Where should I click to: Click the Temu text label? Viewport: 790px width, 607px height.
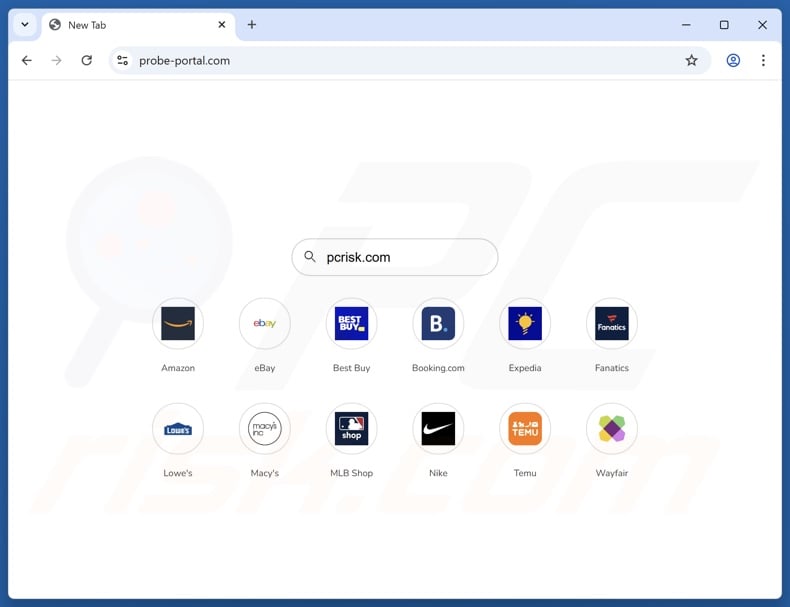pos(525,473)
